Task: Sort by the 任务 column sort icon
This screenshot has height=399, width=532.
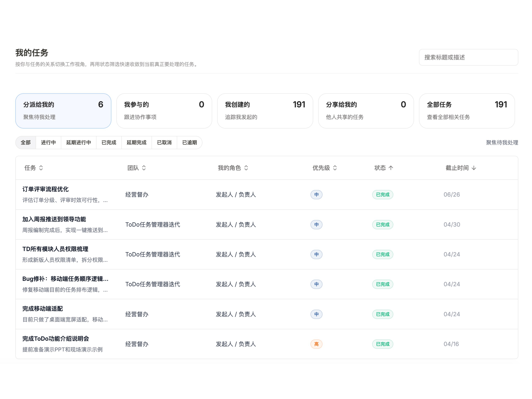Action: [41, 168]
